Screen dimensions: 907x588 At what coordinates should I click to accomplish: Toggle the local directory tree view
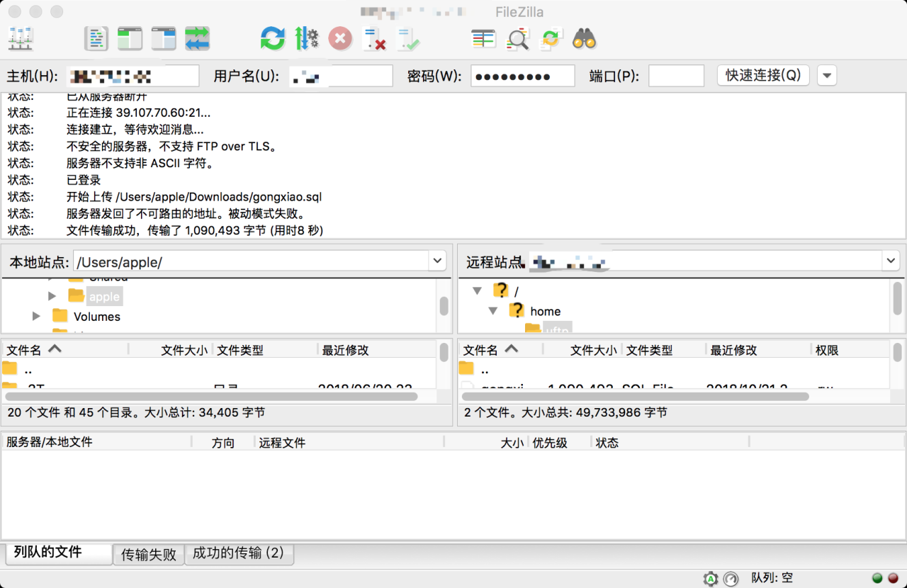(130, 38)
